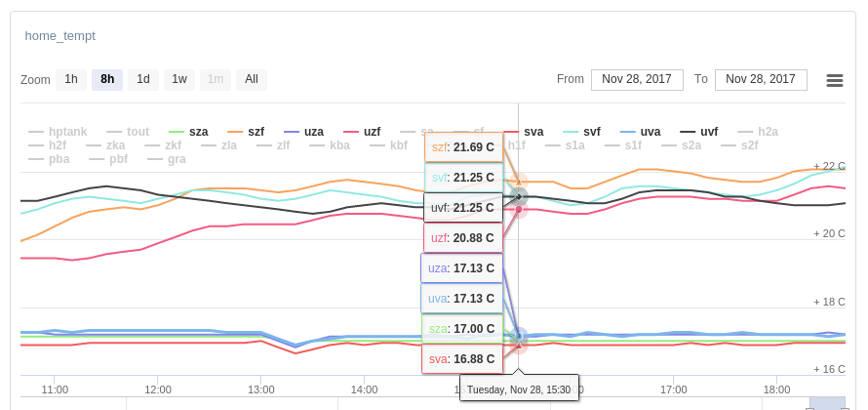Show the s2f series
Screen dimensions: 868x410
click(739, 145)
